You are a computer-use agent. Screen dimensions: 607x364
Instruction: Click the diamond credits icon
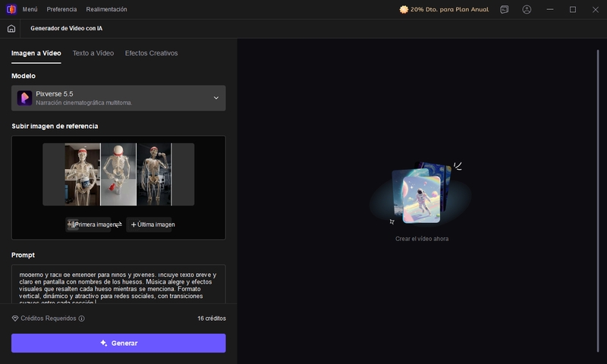[x=15, y=318]
